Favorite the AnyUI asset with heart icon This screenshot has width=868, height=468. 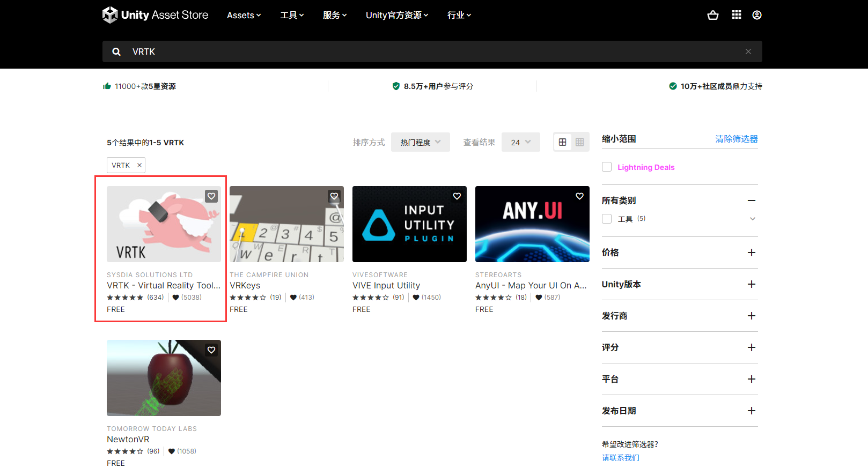click(580, 196)
